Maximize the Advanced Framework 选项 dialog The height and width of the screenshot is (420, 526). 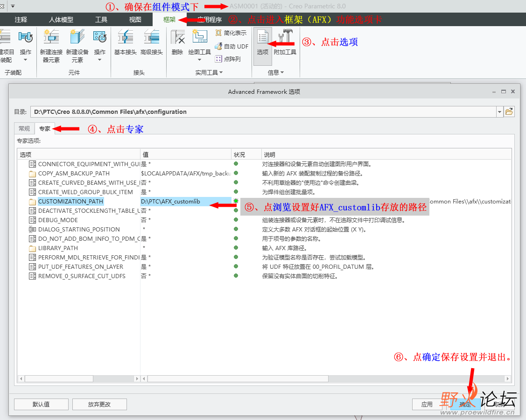(x=504, y=91)
